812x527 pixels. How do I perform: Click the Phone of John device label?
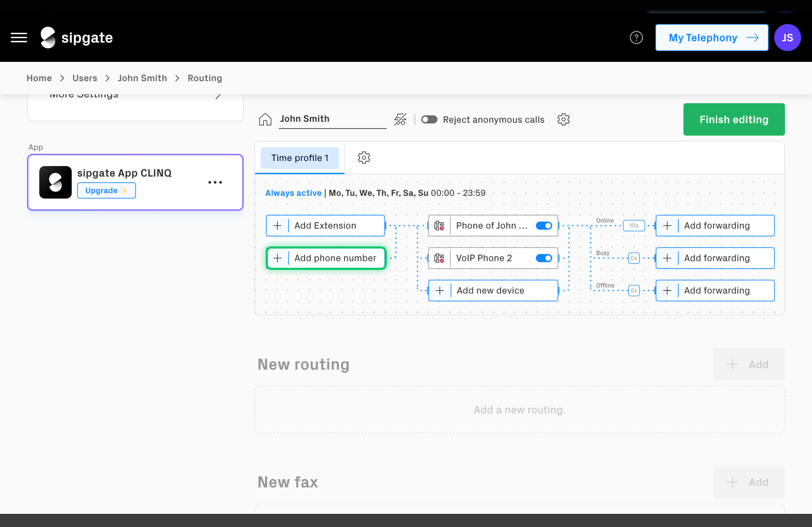pos(491,225)
